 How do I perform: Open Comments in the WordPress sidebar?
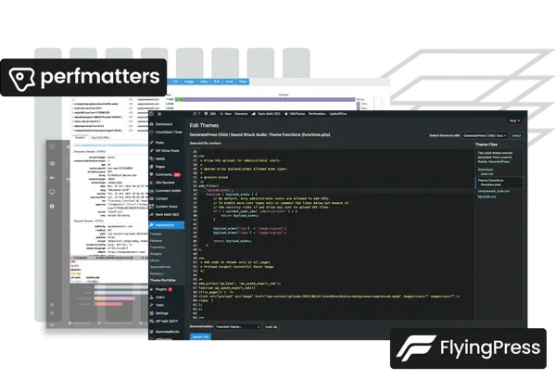[165, 173]
